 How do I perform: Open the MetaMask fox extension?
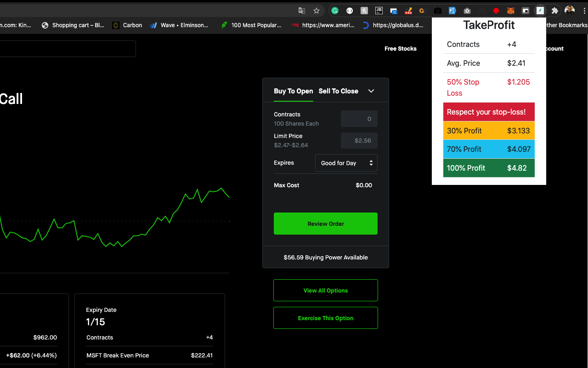point(510,10)
